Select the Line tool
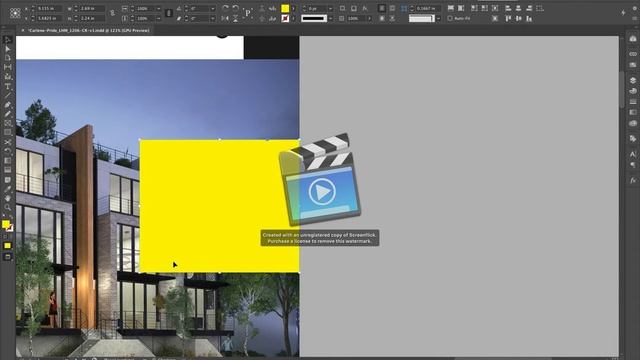This screenshot has height=360, width=640. 7,95
